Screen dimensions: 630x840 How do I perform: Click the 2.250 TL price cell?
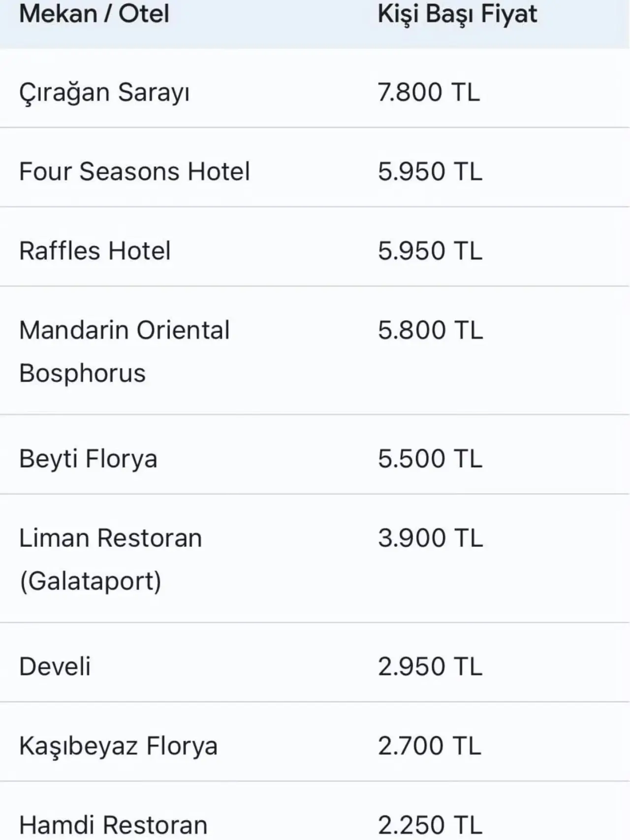pos(430,825)
